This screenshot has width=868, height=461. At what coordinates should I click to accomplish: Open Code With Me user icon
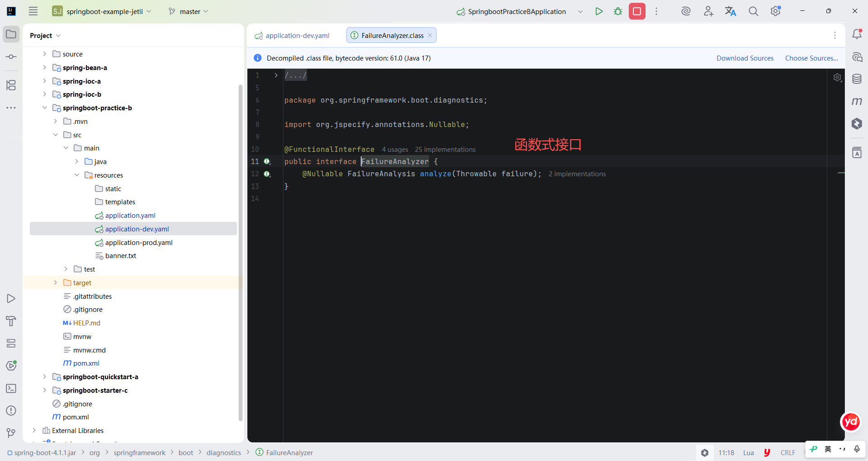point(708,11)
